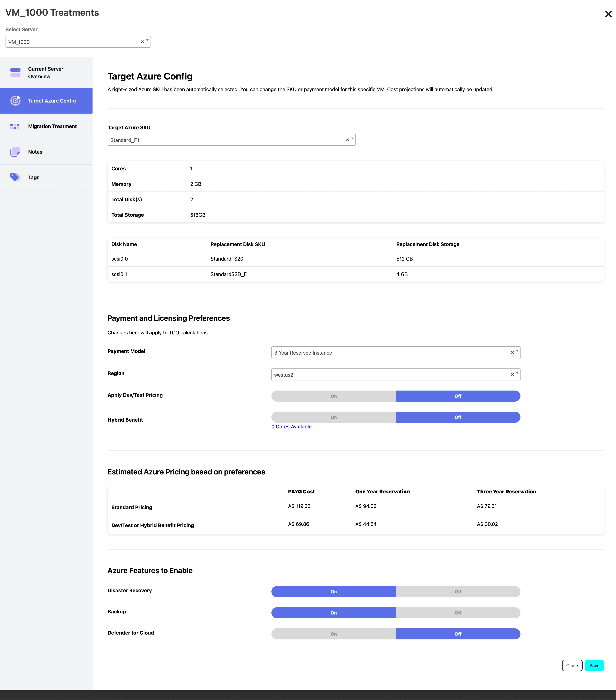Image resolution: width=616 pixels, height=700 pixels.
Task: Open the Payment Model dropdown
Action: pos(396,352)
